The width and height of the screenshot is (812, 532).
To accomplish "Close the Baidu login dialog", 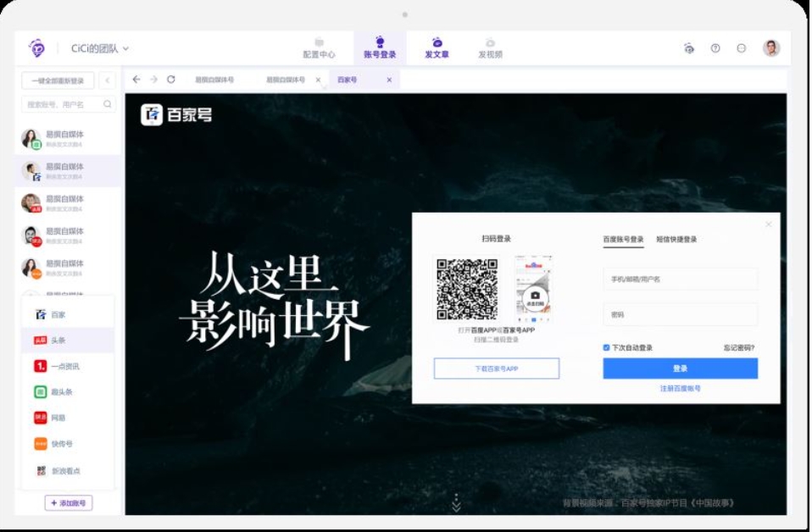I will (769, 224).
